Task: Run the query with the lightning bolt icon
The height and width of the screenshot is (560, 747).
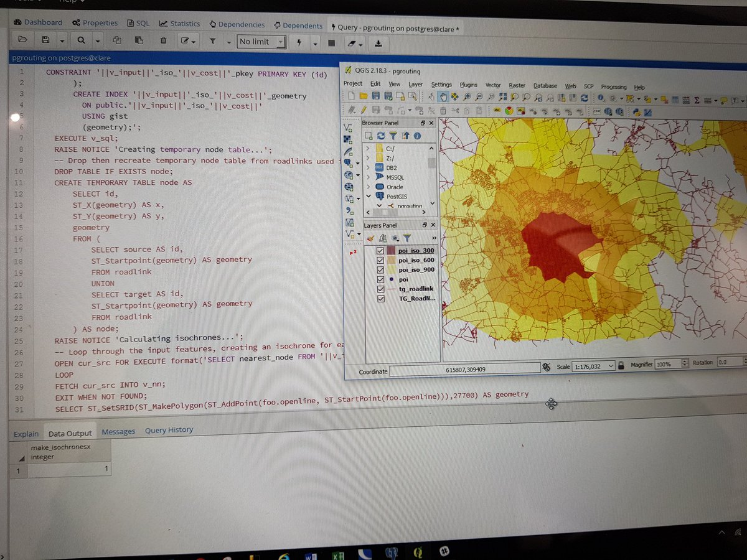Action: coord(299,42)
